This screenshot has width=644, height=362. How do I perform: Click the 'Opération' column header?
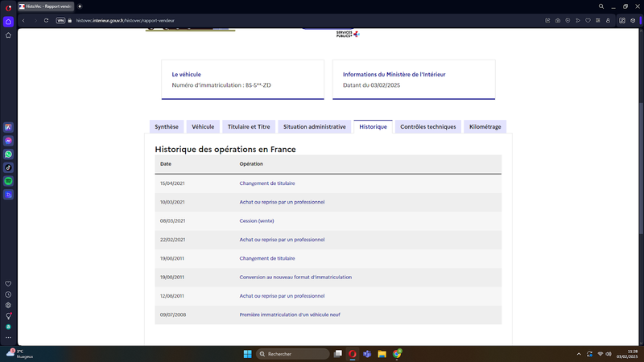251,164
